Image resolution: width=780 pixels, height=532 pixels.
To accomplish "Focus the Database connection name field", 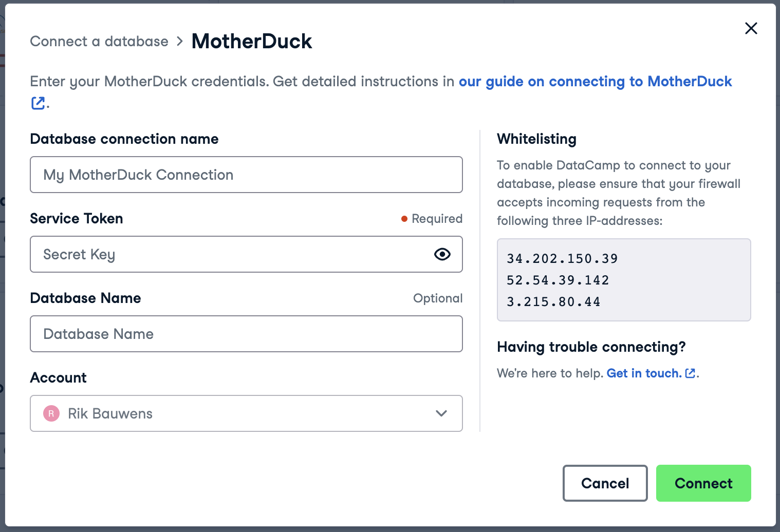I will pos(246,175).
